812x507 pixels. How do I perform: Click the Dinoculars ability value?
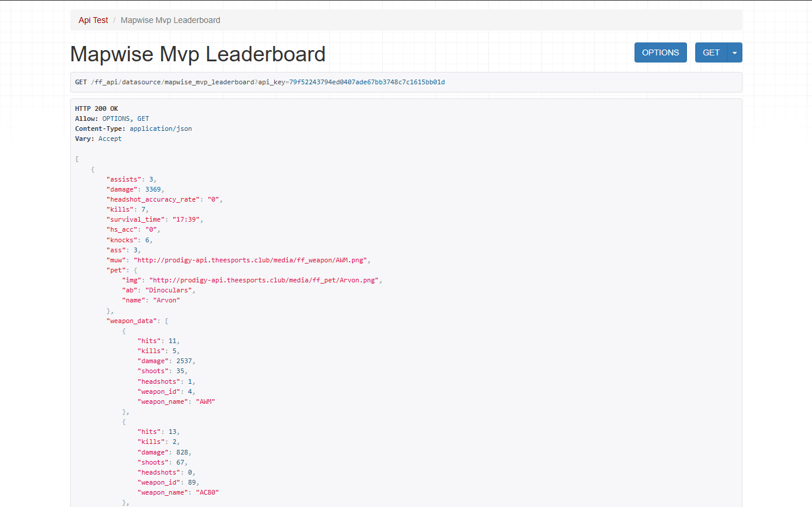pyautogui.click(x=169, y=289)
